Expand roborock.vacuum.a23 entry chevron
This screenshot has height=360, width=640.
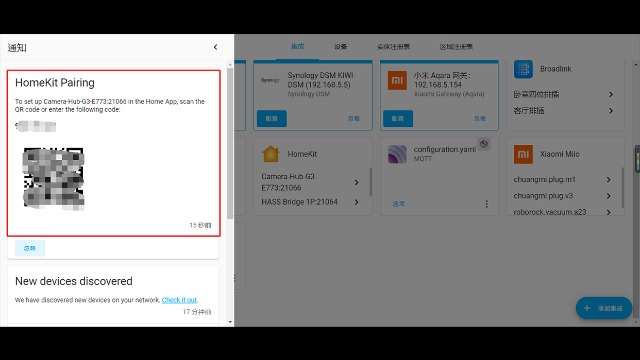click(x=609, y=212)
